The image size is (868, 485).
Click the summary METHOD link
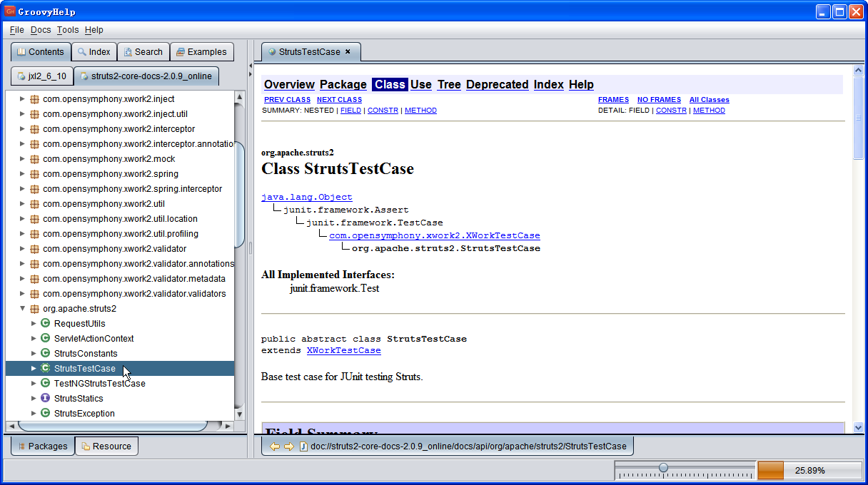[x=420, y=111]
